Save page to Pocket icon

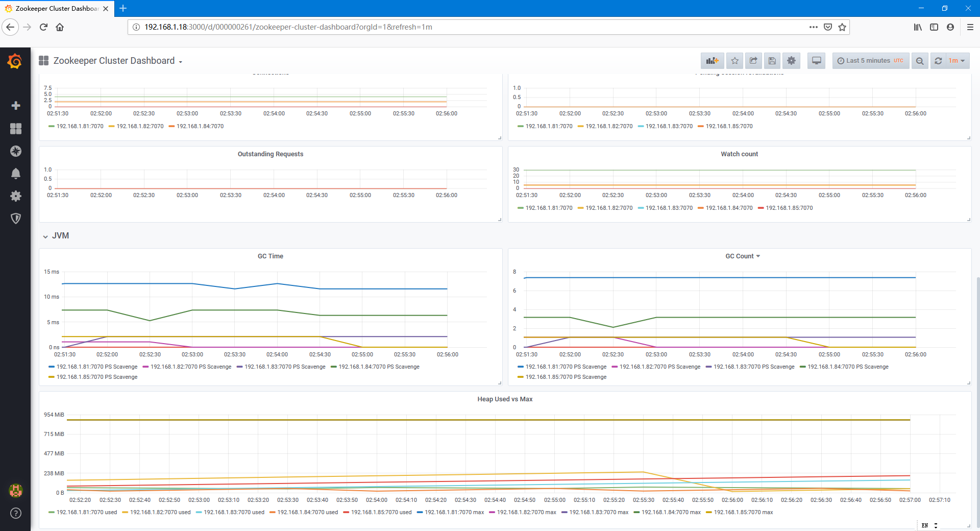click(828, 27)
